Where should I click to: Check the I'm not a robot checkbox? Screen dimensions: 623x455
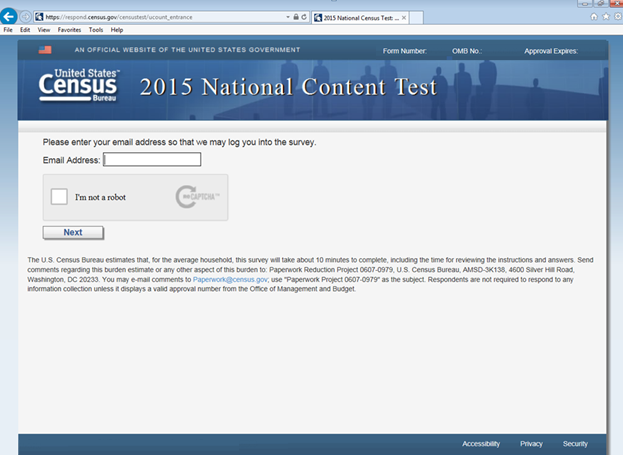point(59,197)
